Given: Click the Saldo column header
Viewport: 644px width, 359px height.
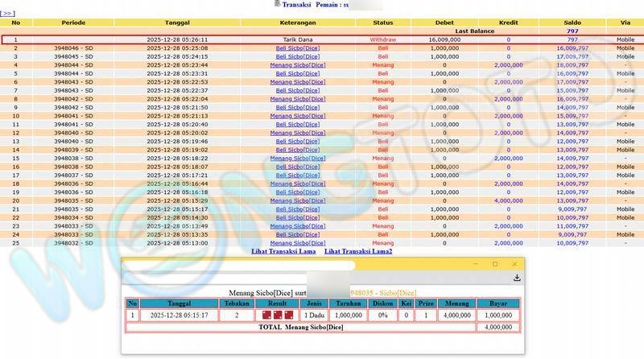Looking at the screenshot, I should tap(572, 23).
